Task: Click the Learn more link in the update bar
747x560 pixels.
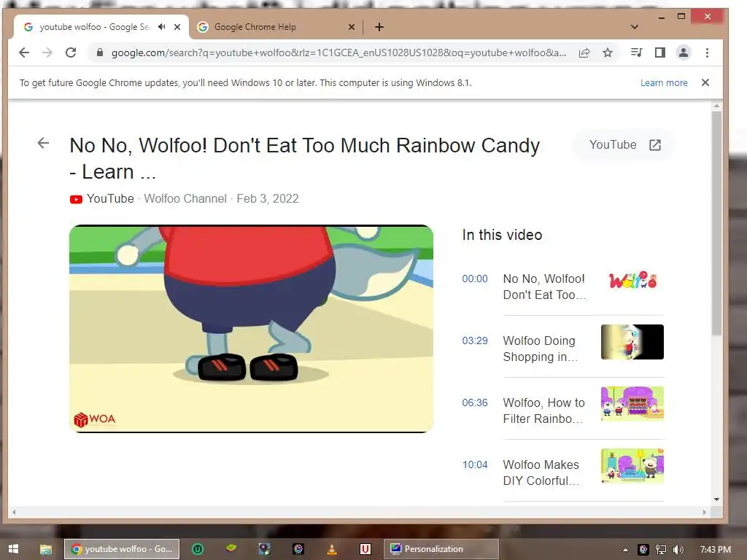Action: [664, 83]
